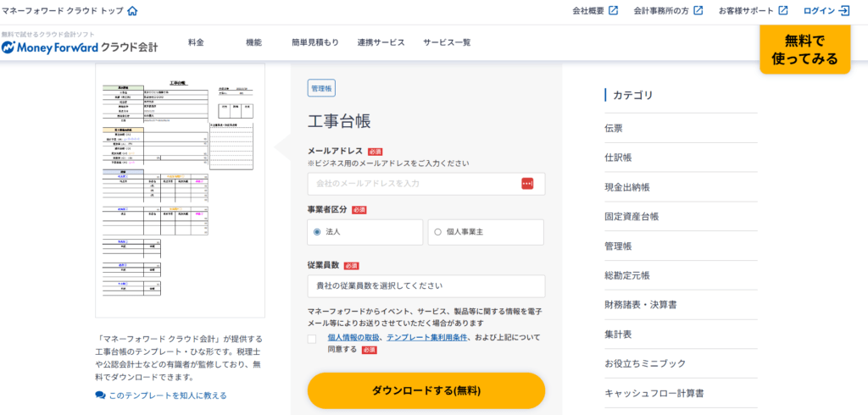Screen dimensions: 868x415
Task: Select the 個人事業主 radio option
Action: [x=437, y=231]
